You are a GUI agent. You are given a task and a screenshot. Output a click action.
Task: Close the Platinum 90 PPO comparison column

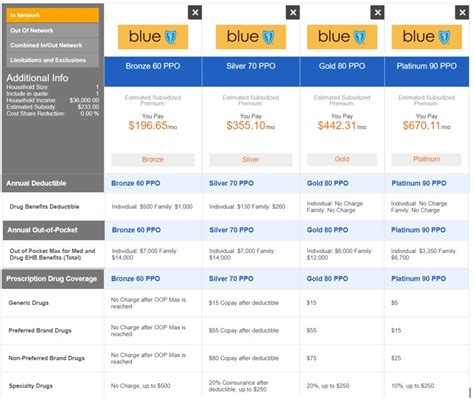pos(462,13)
